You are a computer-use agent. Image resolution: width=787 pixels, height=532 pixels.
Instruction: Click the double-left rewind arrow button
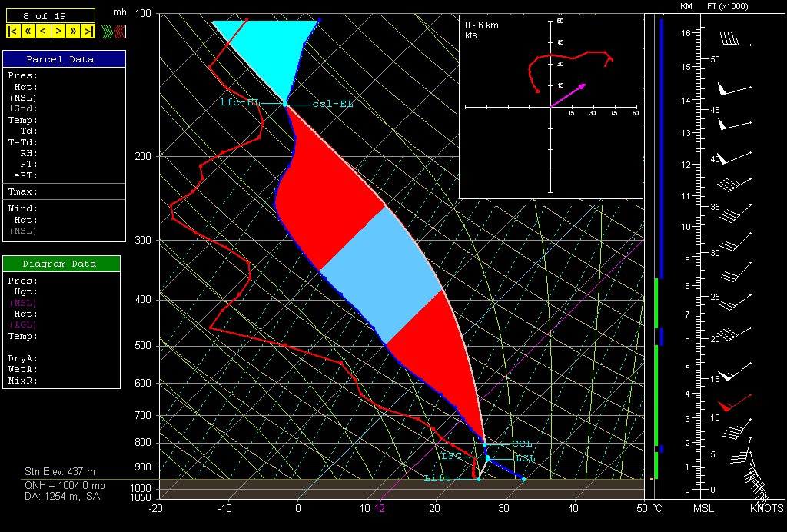click(28, 32)
